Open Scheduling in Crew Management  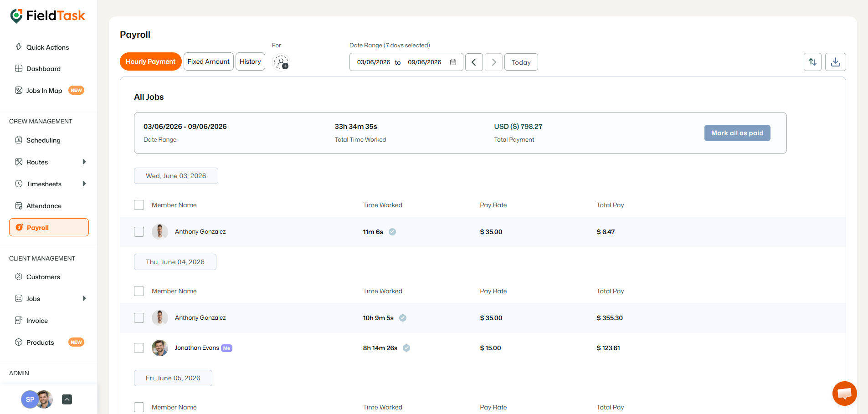pyautogui.click(x=43, y=140)
